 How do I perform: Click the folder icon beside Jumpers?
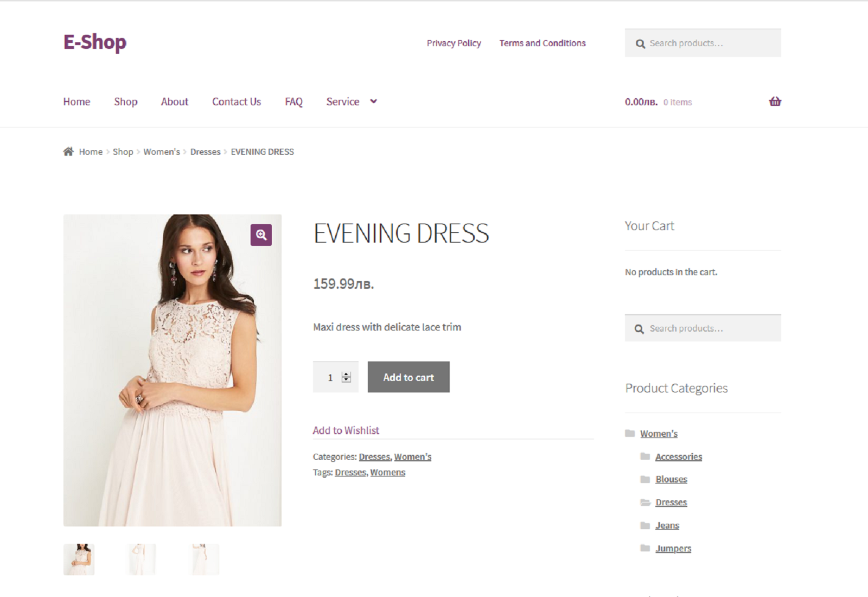[x=645, y=548]
